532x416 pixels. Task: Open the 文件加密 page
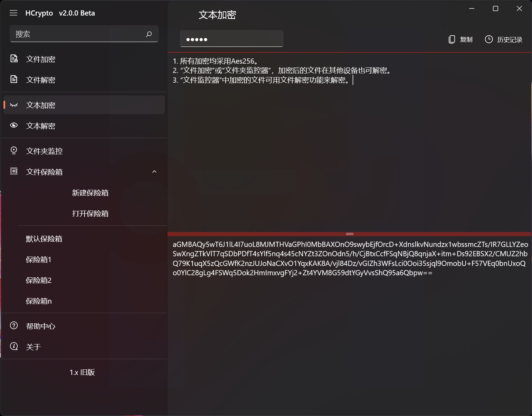pos(84,59)
